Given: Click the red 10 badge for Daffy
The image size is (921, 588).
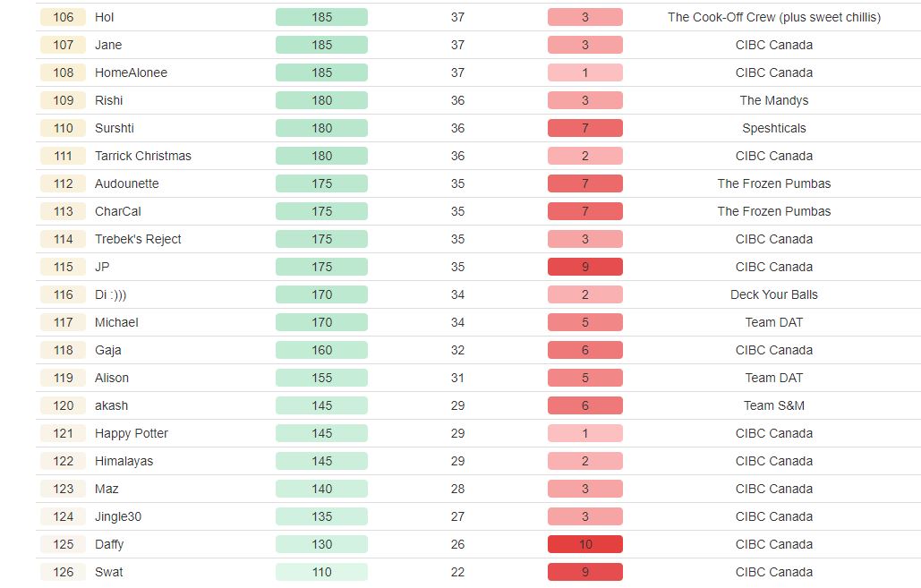Looking at the screenshot, I should pos(585,544).
